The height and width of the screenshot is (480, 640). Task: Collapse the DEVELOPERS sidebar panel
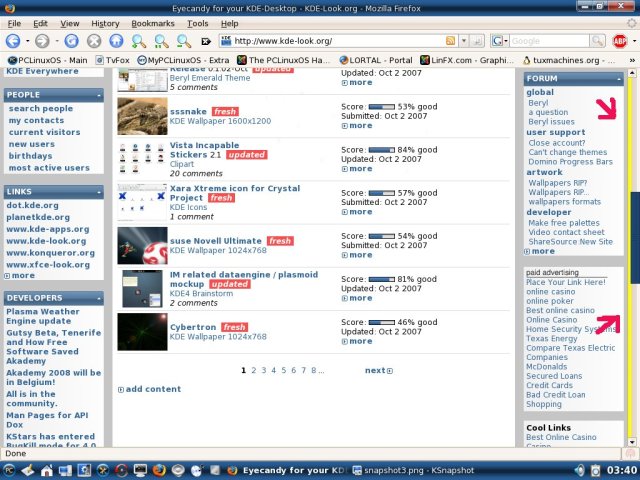click(99, 298)
